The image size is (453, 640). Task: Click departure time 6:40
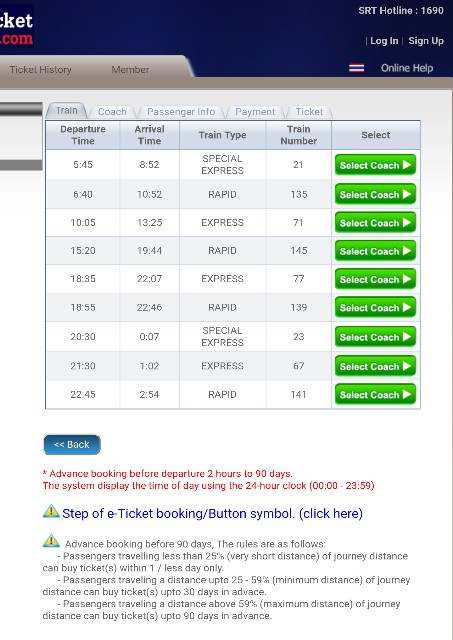[x=83, y=194]
